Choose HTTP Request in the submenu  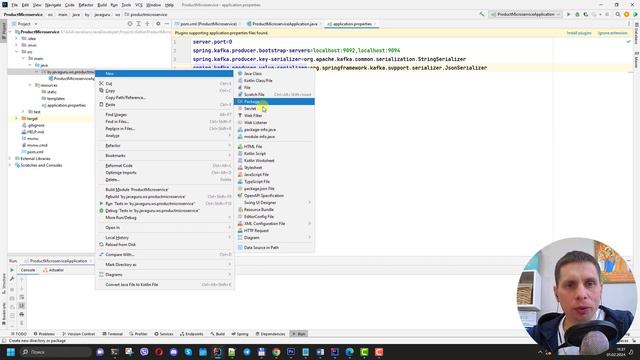pos(274,230)
